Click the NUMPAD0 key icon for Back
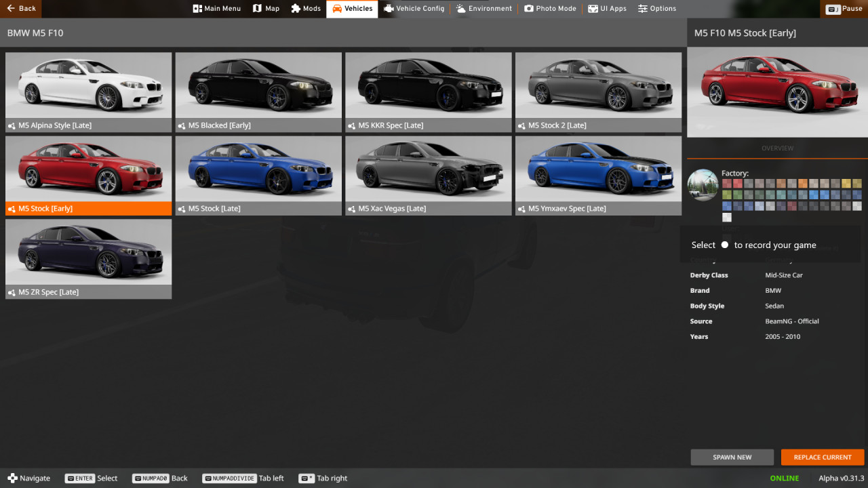Viewport: 868px width, 488px height. pos(150,478)
